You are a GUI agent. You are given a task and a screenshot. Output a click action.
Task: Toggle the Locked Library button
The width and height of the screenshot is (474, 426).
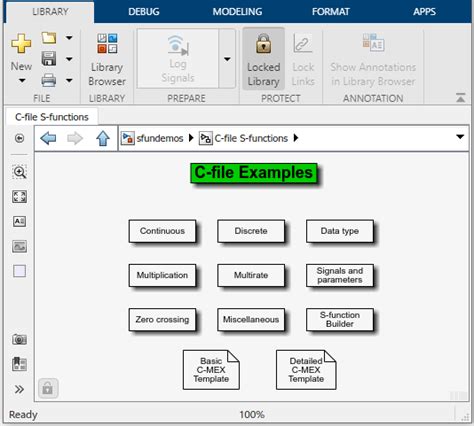coord(263,59)
